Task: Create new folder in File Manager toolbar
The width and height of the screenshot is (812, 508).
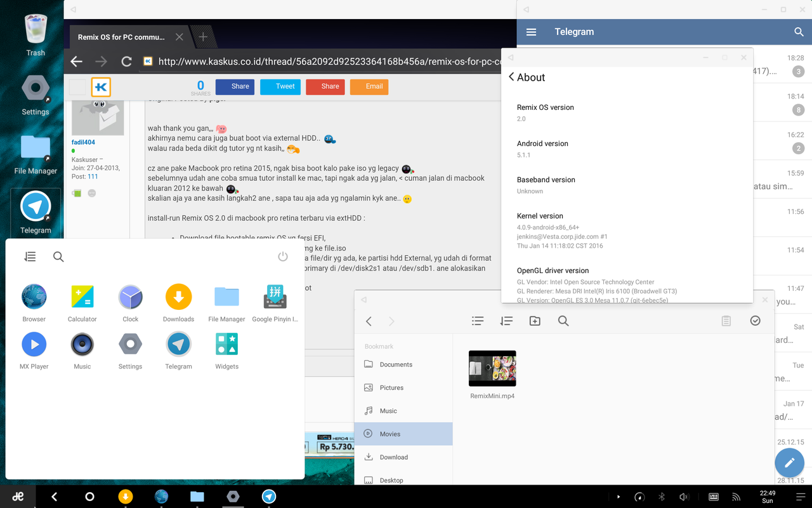Action: tap(535, 321)
